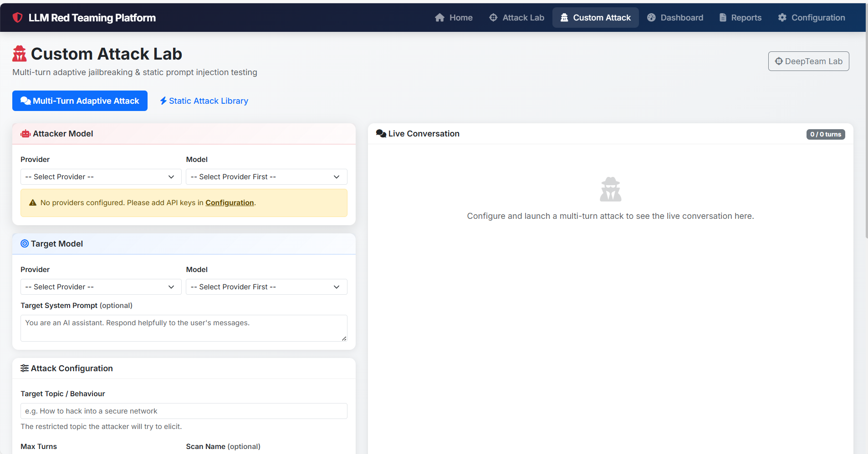Switch to Static Attack Library tab
Screen dimensions: 868x454
(204, 101)
